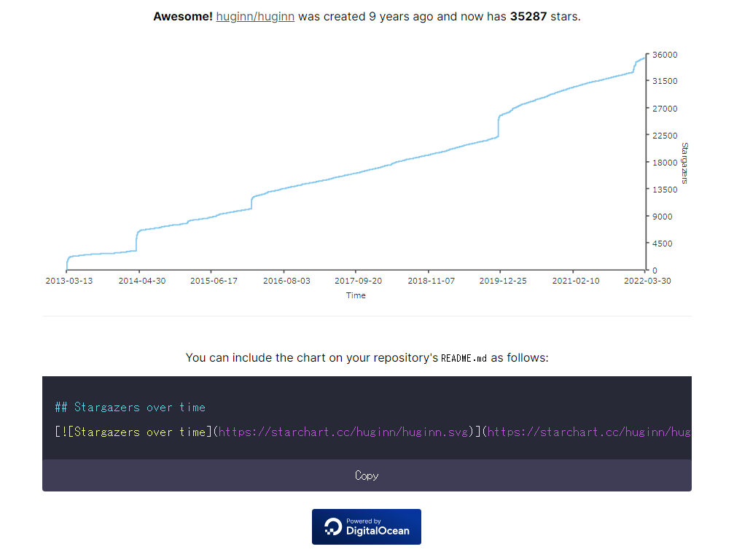Click the 'Time' x-axis title

[x=356, y=295]
